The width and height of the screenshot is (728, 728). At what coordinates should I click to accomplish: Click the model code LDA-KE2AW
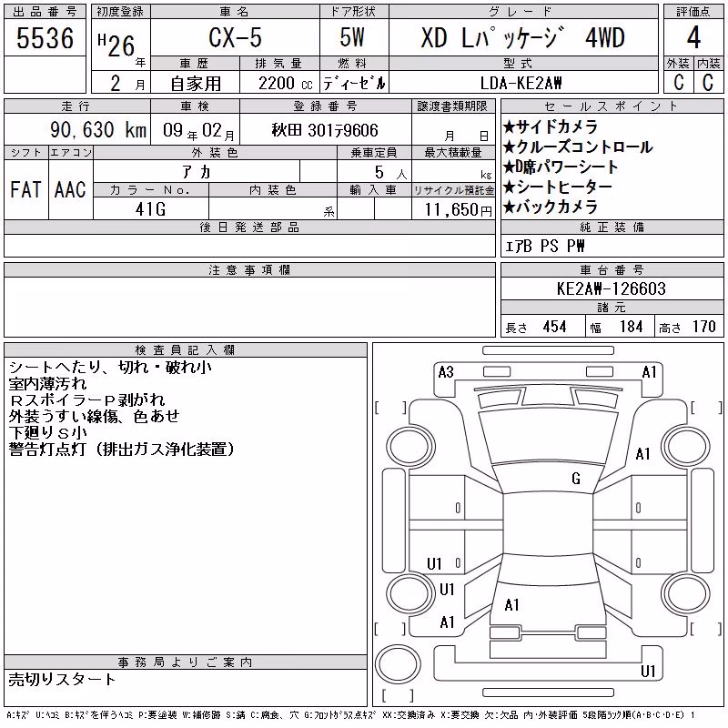pyautogui.click(x=521, y=84)
